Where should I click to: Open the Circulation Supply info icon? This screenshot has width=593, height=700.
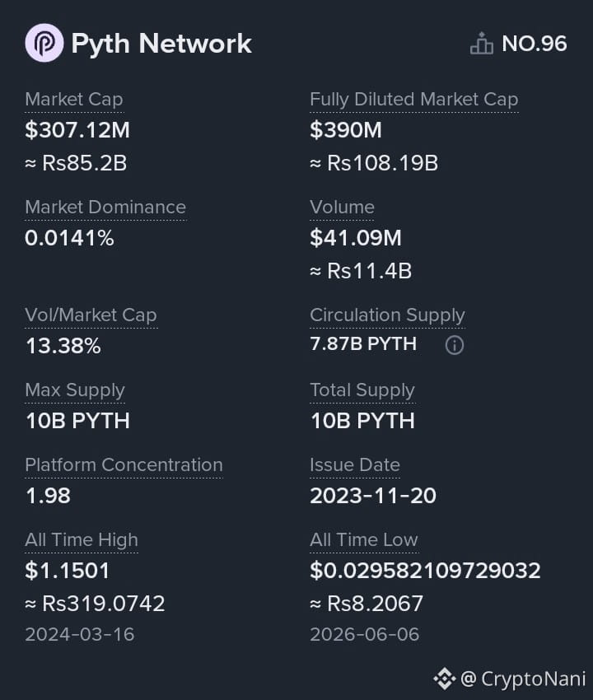point(455,345)
